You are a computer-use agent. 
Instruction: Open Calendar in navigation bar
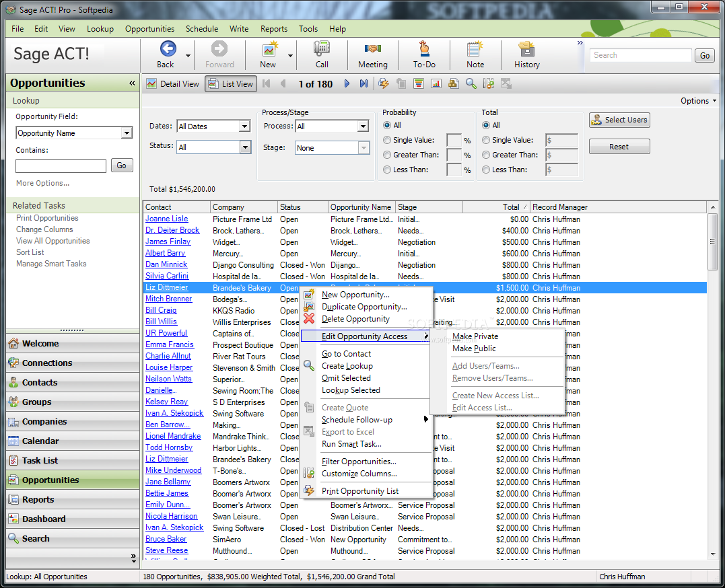coord(73,441)
